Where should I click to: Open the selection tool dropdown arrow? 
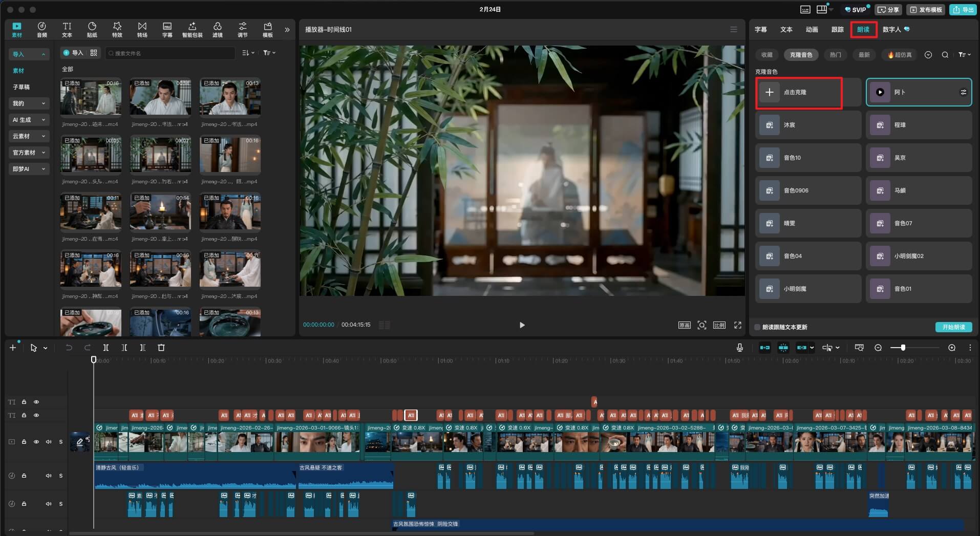click(46, 348)
